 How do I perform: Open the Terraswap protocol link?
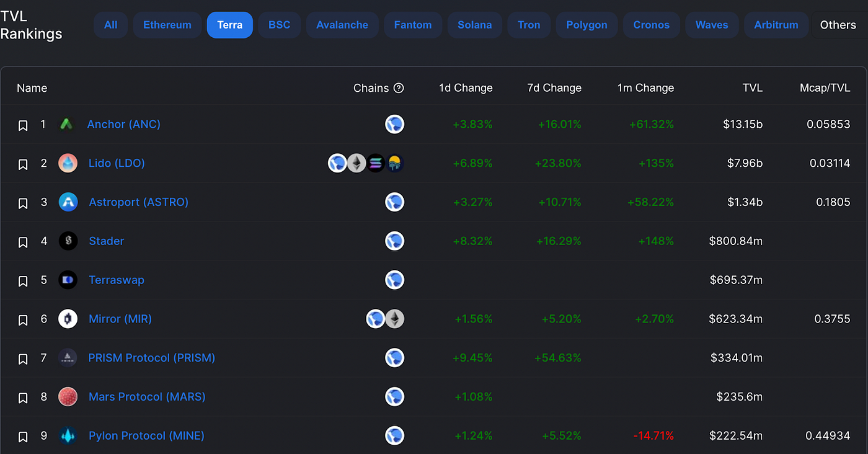pos(117,280)
